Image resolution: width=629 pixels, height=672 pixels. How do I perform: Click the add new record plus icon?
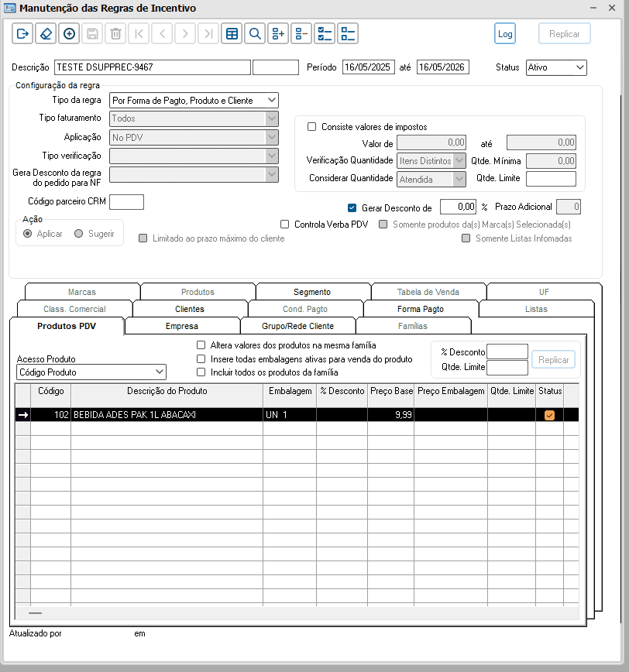69,33
